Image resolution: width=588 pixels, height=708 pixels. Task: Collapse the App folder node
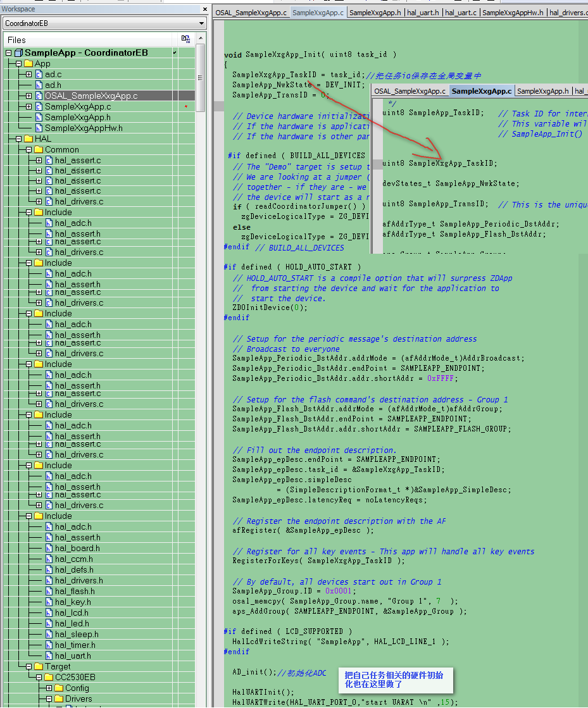18,64
